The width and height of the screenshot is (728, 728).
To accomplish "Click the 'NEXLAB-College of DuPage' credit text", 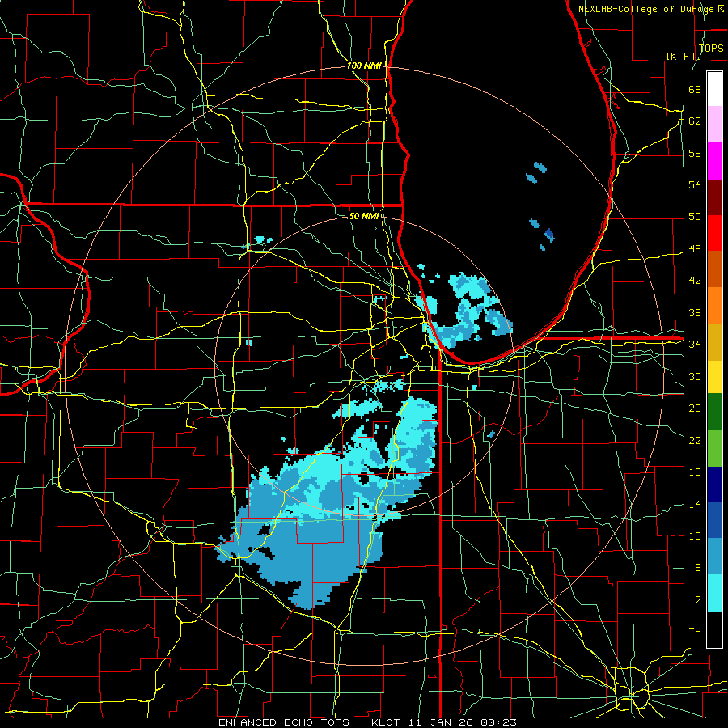I will pyautogui.click(x=645, y=9).
